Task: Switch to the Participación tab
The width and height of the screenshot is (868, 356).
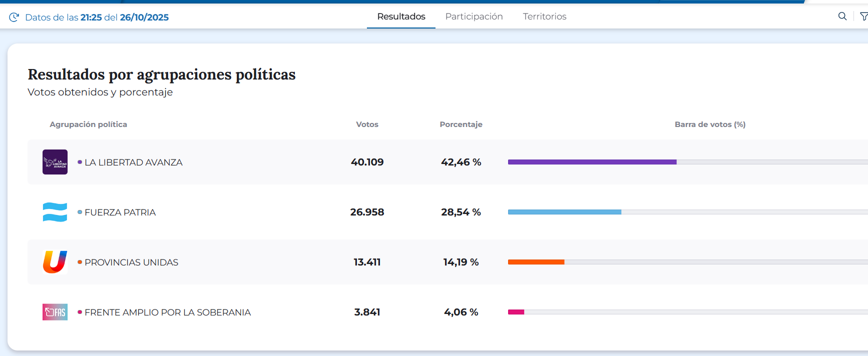Action: [x=474, y=16]
